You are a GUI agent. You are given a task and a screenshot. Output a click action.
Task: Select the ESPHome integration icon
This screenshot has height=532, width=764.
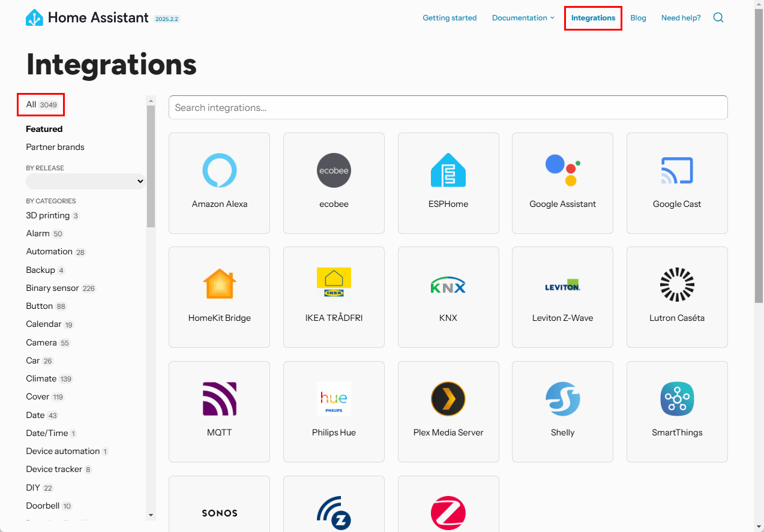tap(448, 170)
